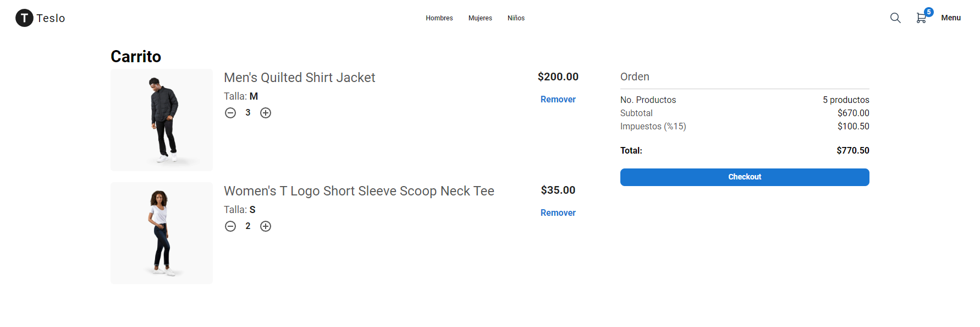Open Men's Quilted Shirt Jacket product title
The height and width of the screenshot is (327, 980).
pyautogui.click(x=300, y=78)
